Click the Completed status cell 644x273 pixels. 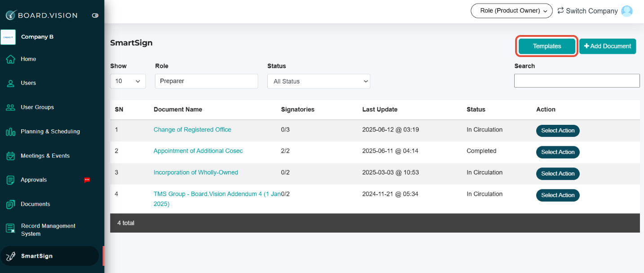[481, 151]
